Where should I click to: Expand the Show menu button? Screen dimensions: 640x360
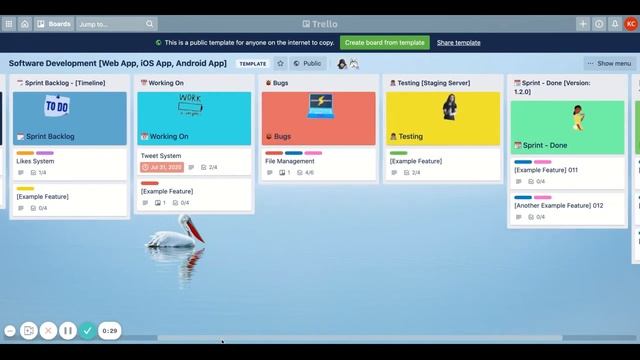[x=610, y=64]
